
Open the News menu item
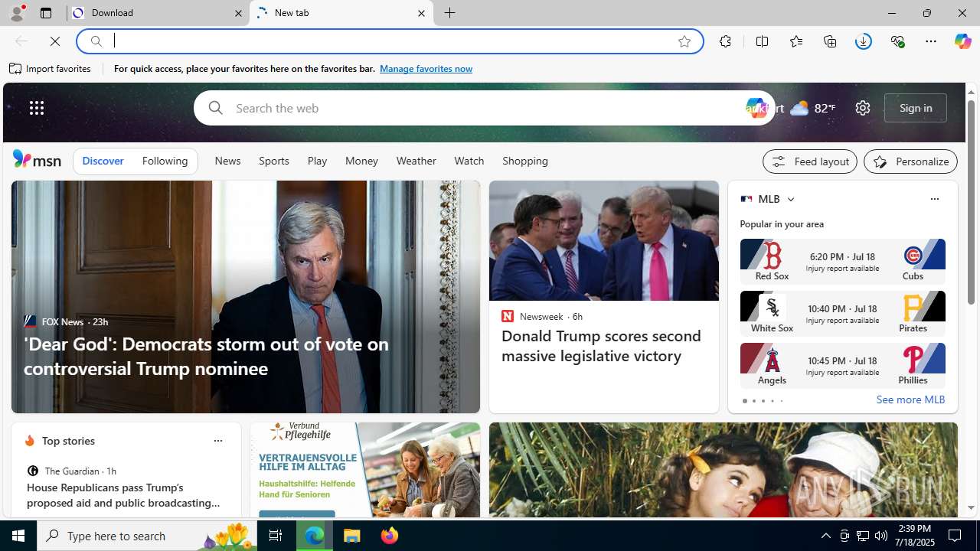tap(227, 161)
